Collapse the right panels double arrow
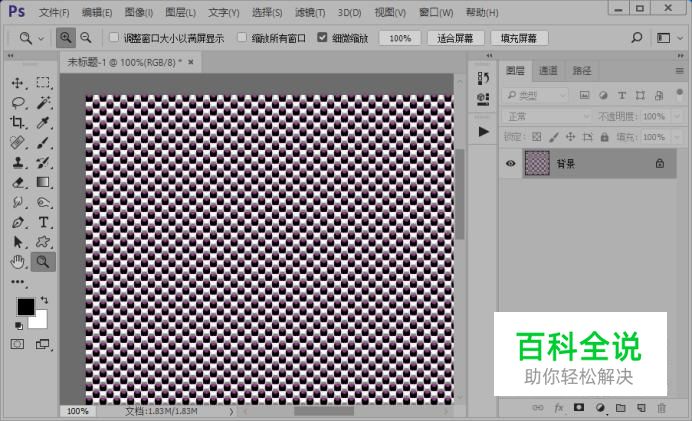692x421 pixels. tap(680, 56)
